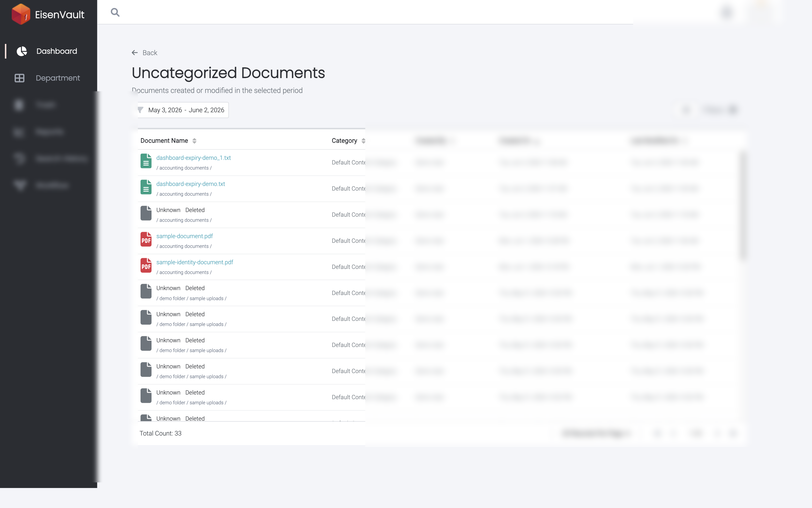Click PDF icon for sample-identity-document.pdf
Image resolution: width=812 pixels, height=508 pixels.
pyautogui.click(x=146, y=265)
